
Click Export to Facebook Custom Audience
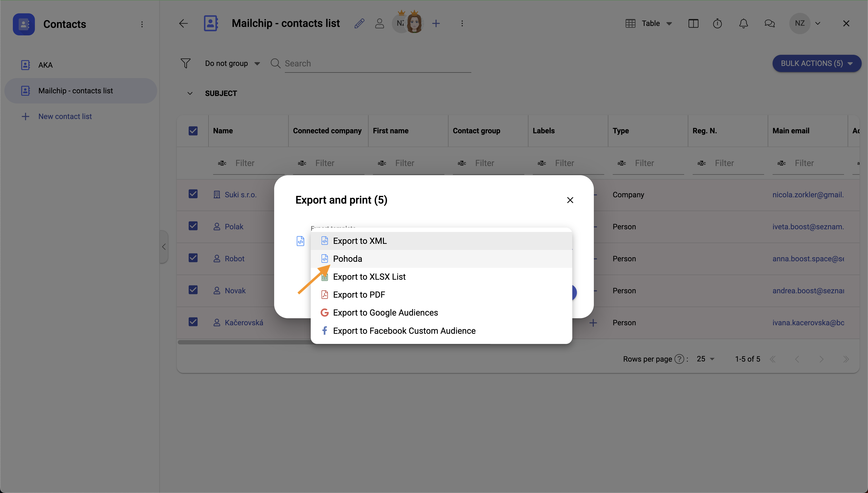click(x=404, y=331)
